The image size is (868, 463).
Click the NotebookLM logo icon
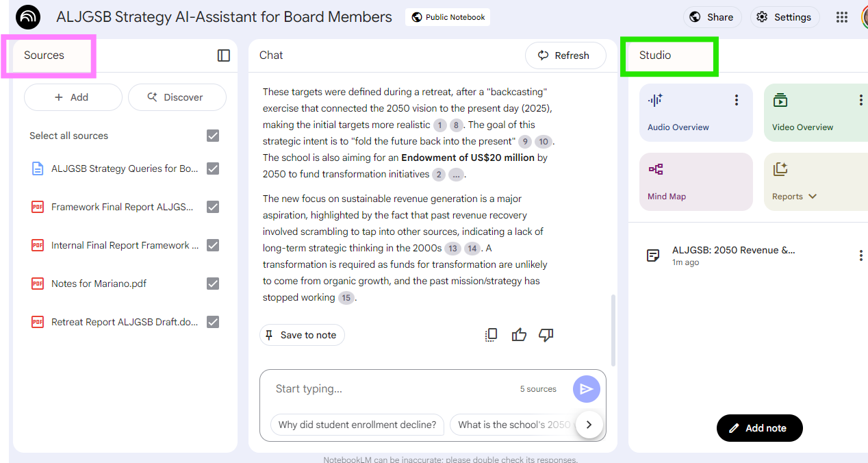(x=28, y=17)
